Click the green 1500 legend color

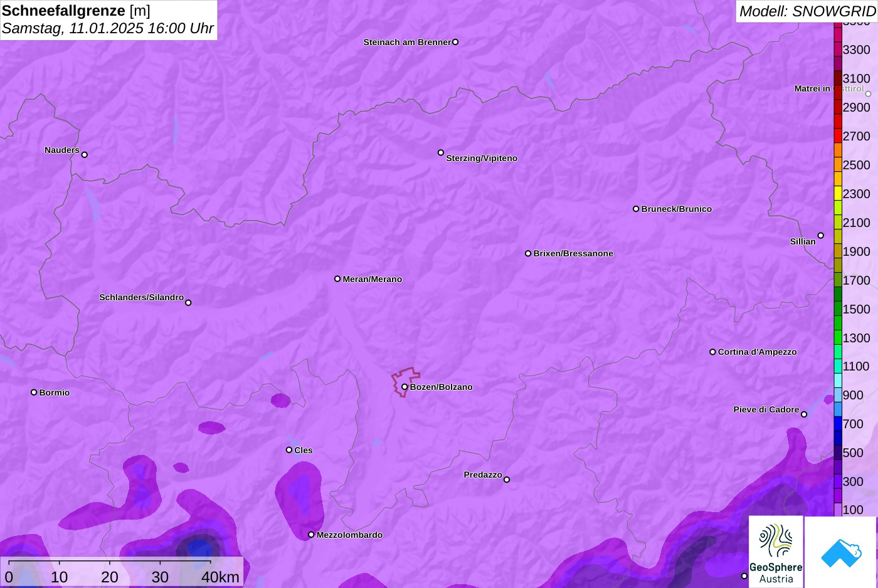coord(838,309)
